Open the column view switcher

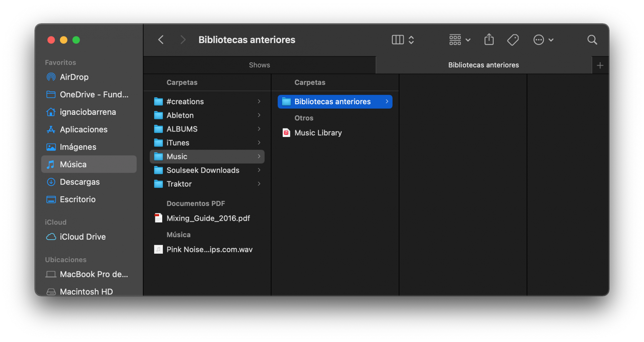tap(402, 40)
